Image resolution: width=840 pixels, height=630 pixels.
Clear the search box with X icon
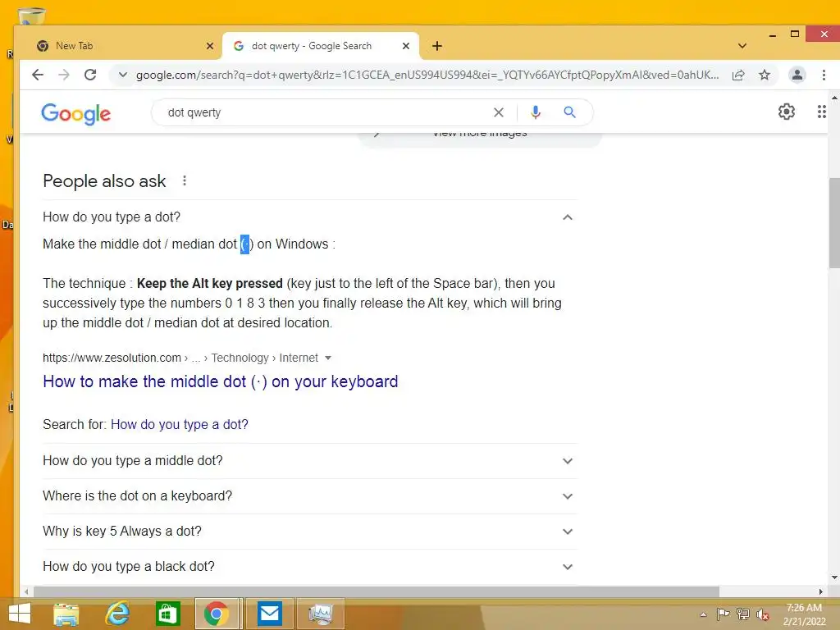[x=498, y=112]
